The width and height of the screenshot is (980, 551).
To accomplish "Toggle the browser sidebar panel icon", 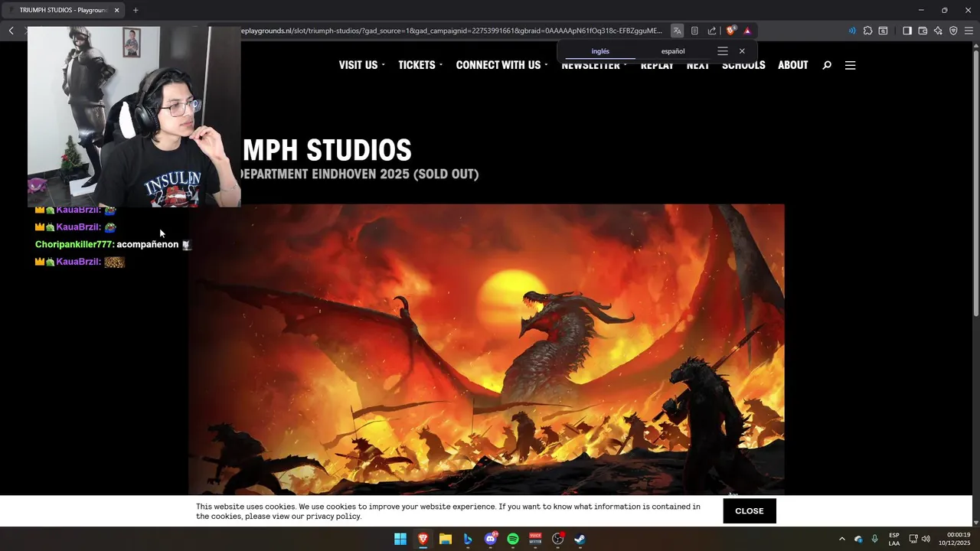I will [x=907, y=31].
